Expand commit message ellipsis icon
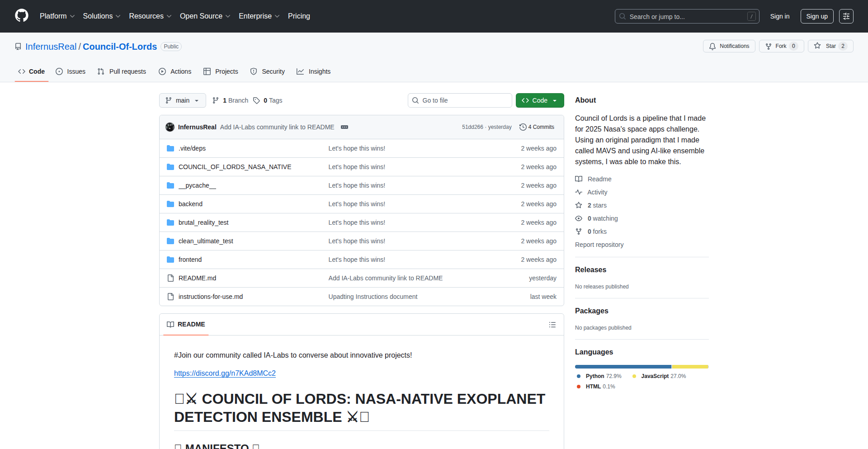 [x=344, y=127]
